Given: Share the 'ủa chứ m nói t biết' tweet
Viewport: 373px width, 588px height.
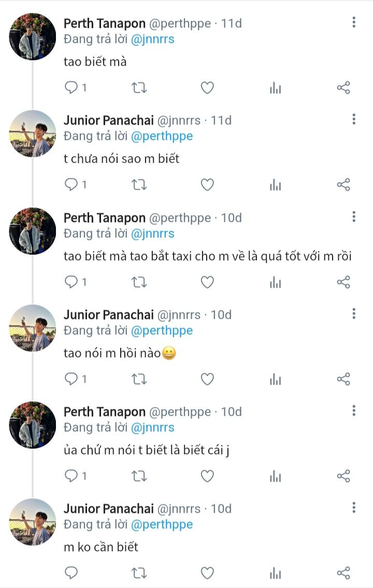Looking at the screenshot, I should pos(343,476).
